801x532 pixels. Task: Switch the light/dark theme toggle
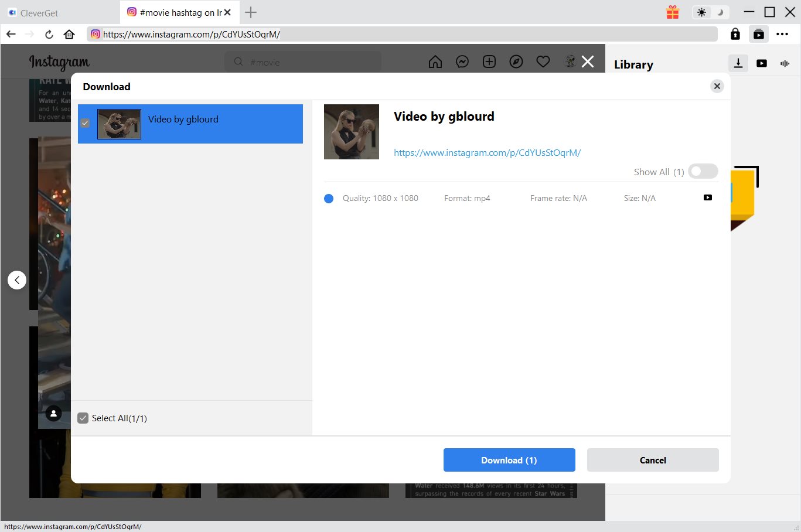[x=710, y=12]
